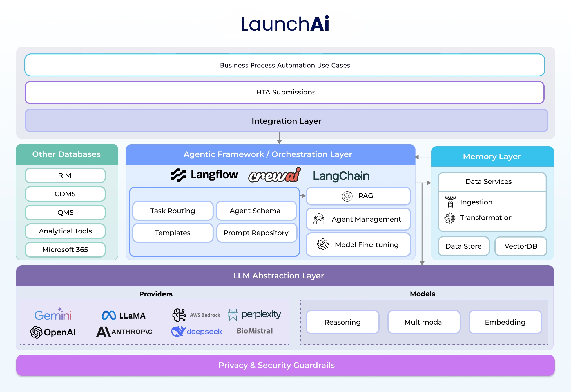571x392 pixels.
Task: Open the HTA Submissions box
Action: pos(285,92)
